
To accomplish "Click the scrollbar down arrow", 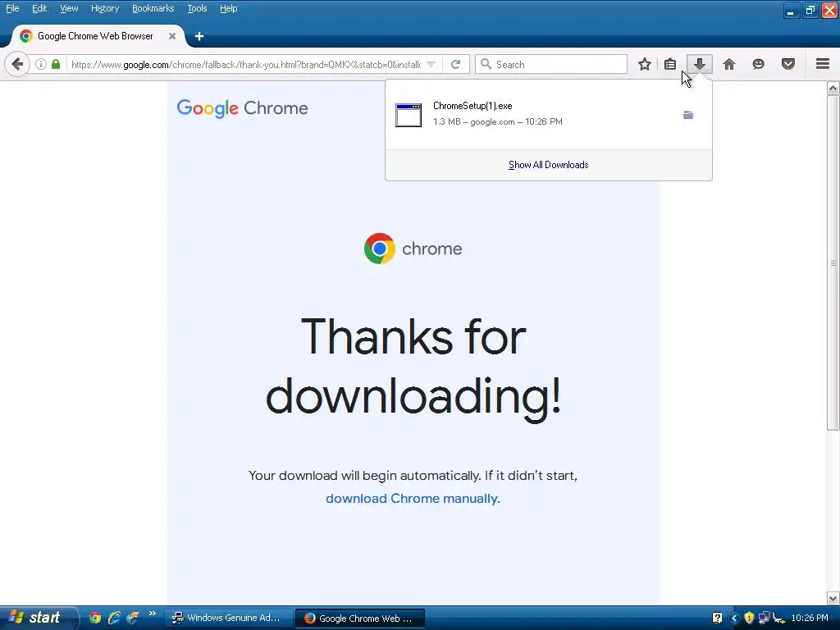I will click(x=833, y=598).
